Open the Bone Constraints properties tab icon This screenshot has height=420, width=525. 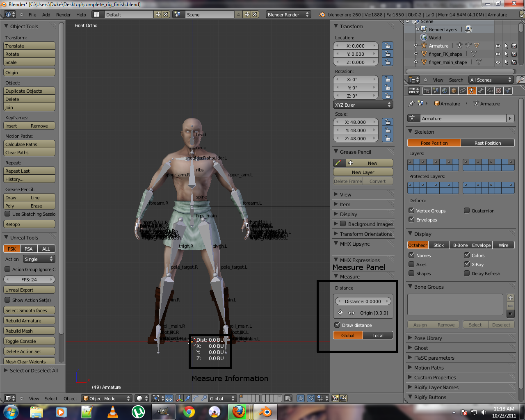pyautogui.click(x=490, y=91)
